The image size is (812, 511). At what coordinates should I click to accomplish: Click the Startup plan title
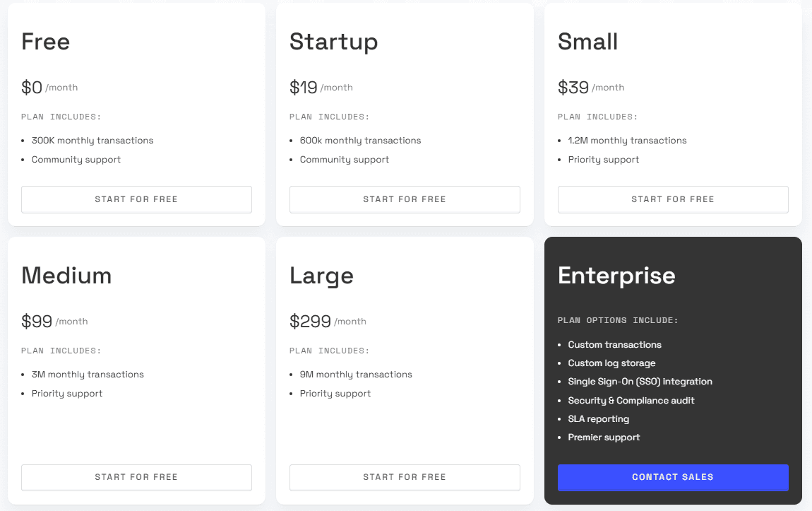click(333, 42)
